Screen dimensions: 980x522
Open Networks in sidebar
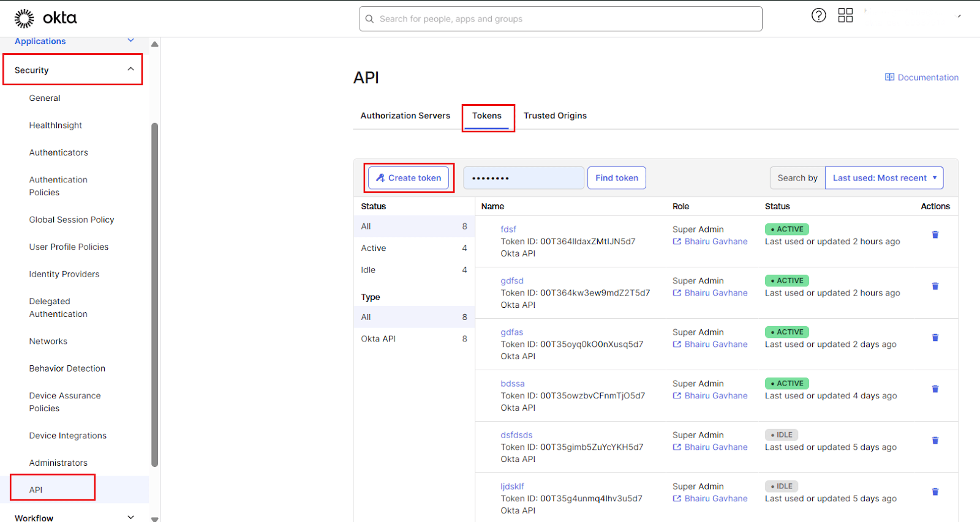click(48, 341)
